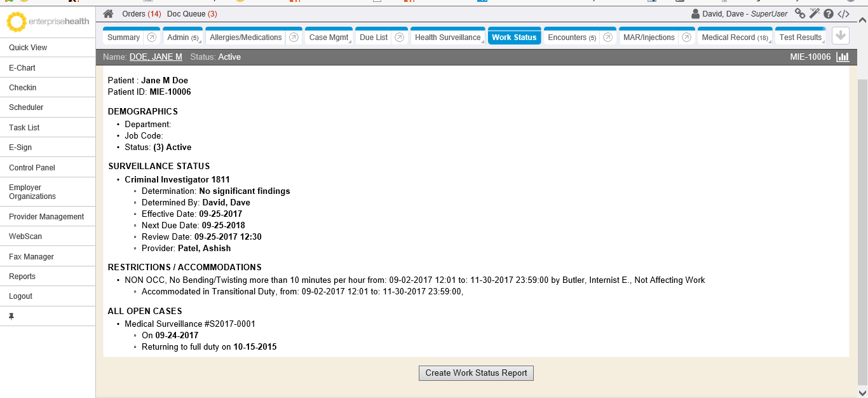Pop out the Due List tab arrow icon
Screen dimensions: 868x398
[x=399, y=38]
